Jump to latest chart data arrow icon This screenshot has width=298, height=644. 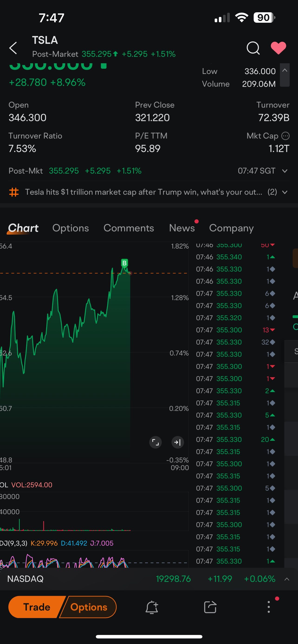click(x=178, y=442)
